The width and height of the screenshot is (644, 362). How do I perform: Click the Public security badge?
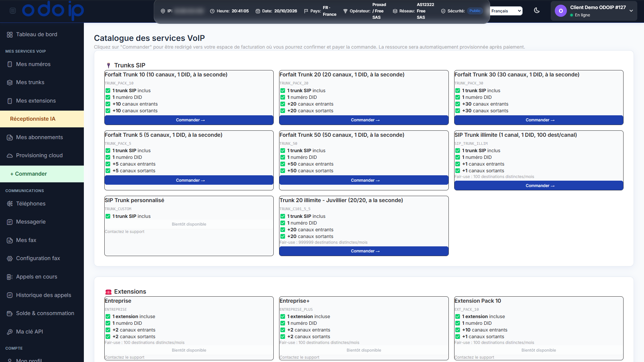tap(475, 11)
